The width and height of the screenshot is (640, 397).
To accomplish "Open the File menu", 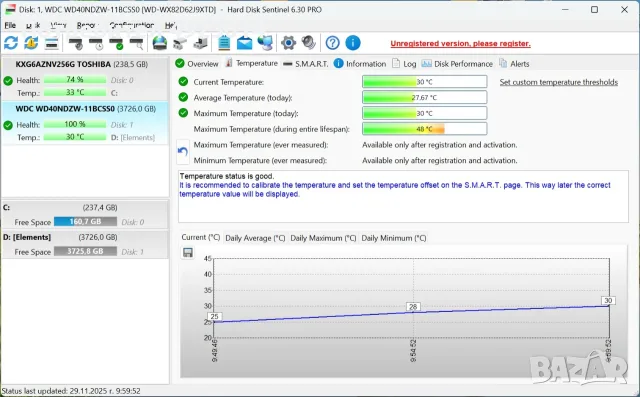I will [10, 25].
